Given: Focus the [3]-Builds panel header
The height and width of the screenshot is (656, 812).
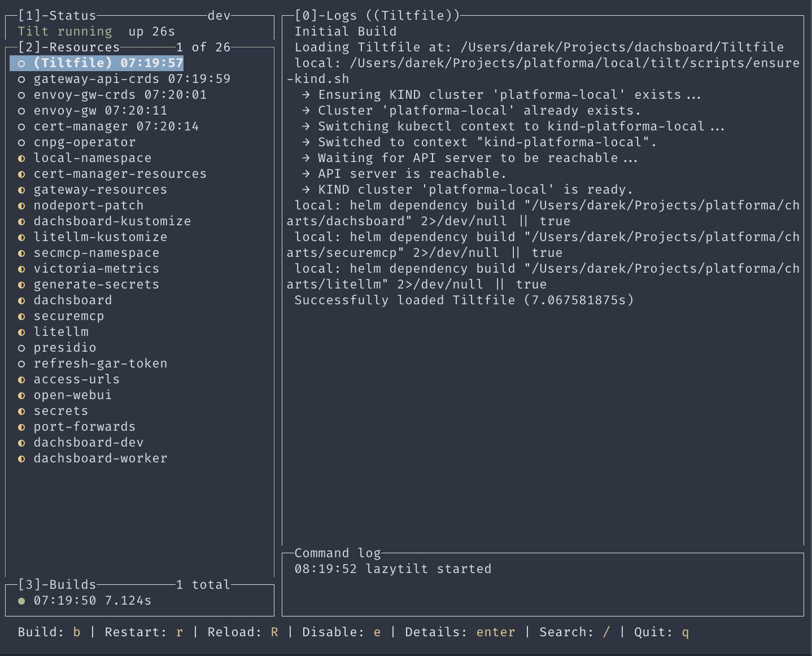Looking at the screenshot, I should (x=57, y=585).
